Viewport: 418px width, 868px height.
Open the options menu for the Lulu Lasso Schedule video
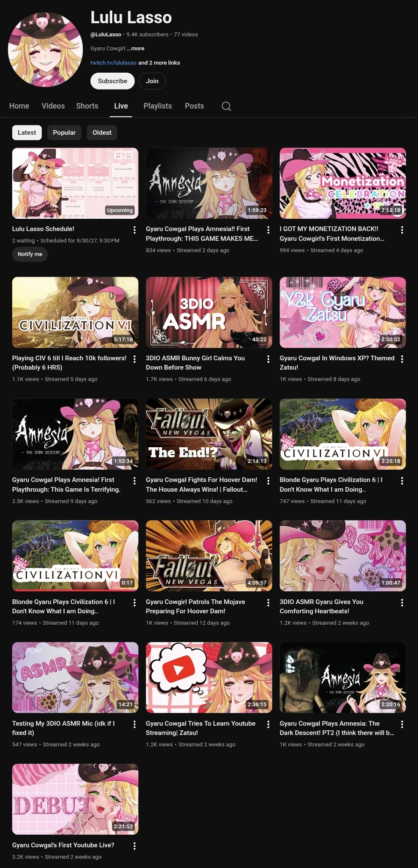[x=134, y=230]
